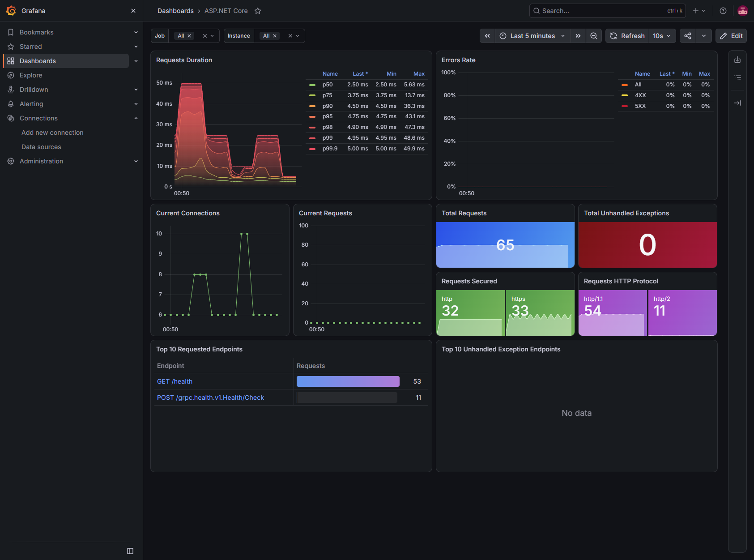Zoom out the time range
The width and height of the screenshot is (754, 560).
coord(594,36)
